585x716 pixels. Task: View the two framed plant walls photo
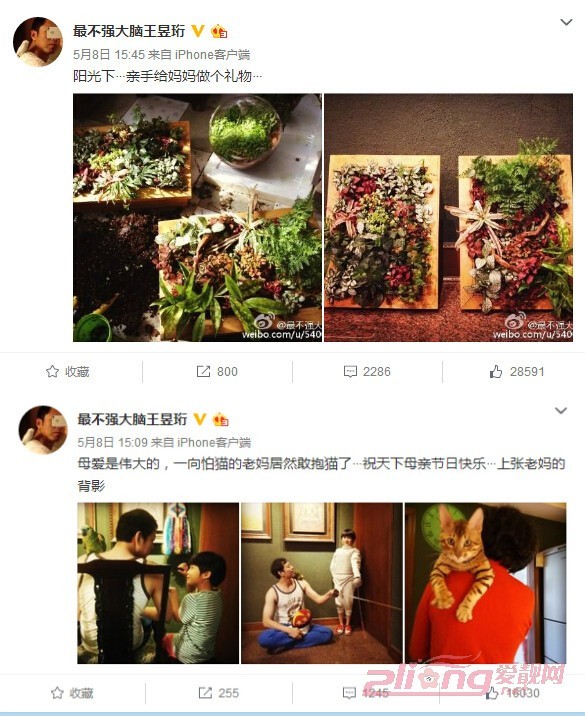click(x=448, y=217)
